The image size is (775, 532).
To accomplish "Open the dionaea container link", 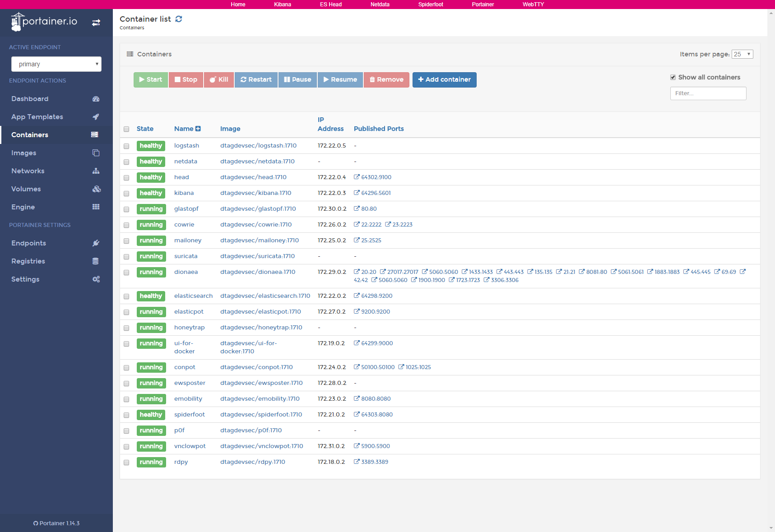I will (x=186, y=272).
